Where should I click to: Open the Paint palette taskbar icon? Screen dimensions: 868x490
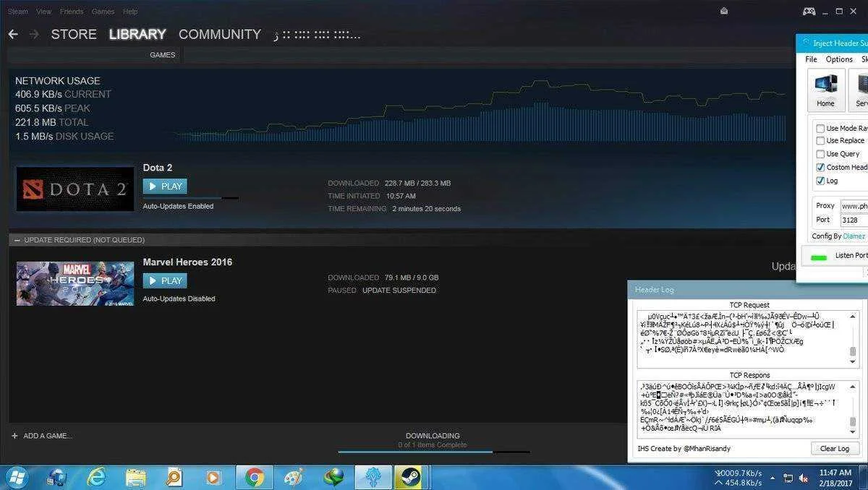click(x=293, y=477)
